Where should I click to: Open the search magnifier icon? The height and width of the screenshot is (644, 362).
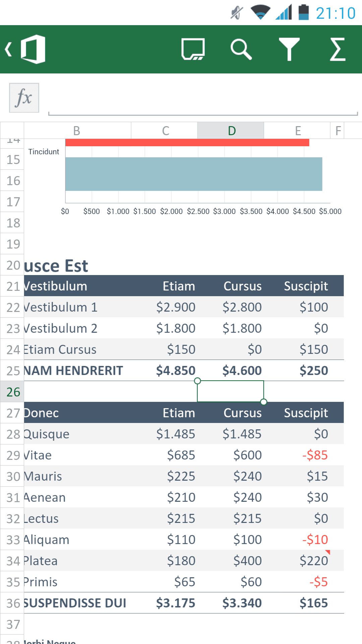coord(241,49)
